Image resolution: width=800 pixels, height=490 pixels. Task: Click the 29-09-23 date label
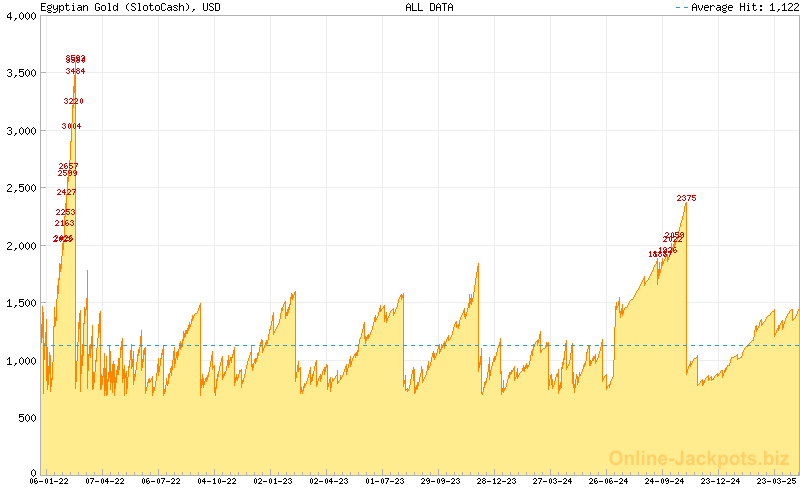439,481
